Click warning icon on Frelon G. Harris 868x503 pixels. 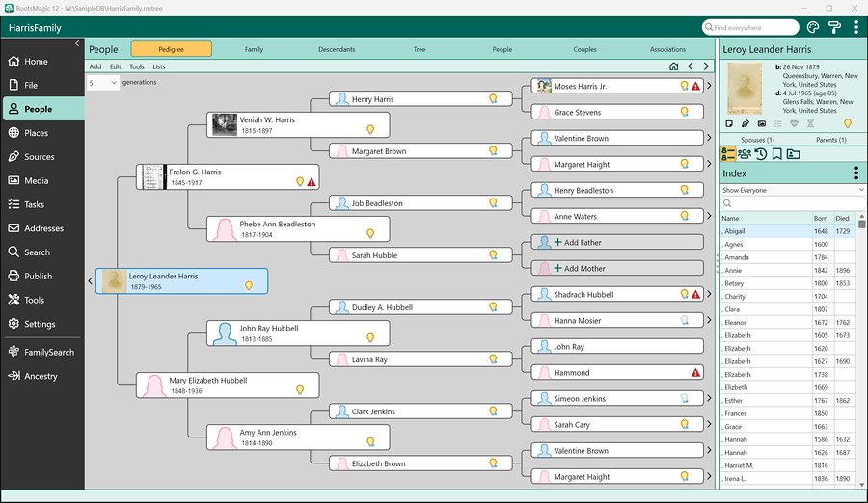tap(312, 182)
